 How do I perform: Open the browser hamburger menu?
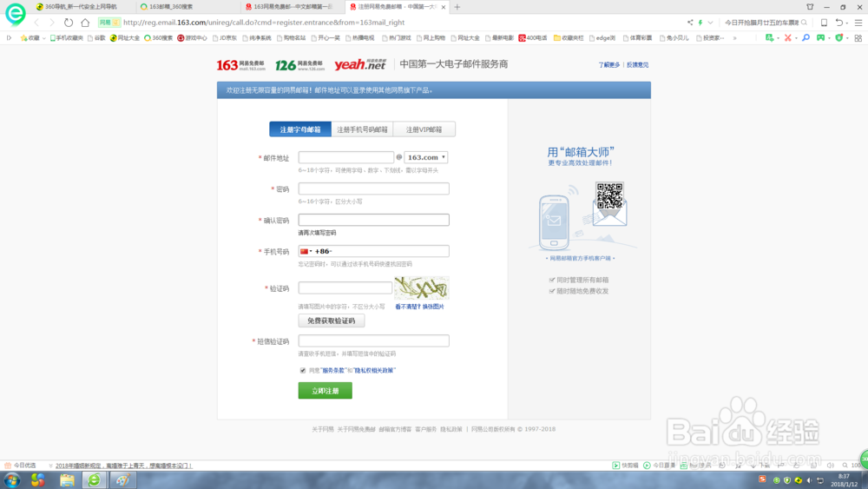pos(858,23)
